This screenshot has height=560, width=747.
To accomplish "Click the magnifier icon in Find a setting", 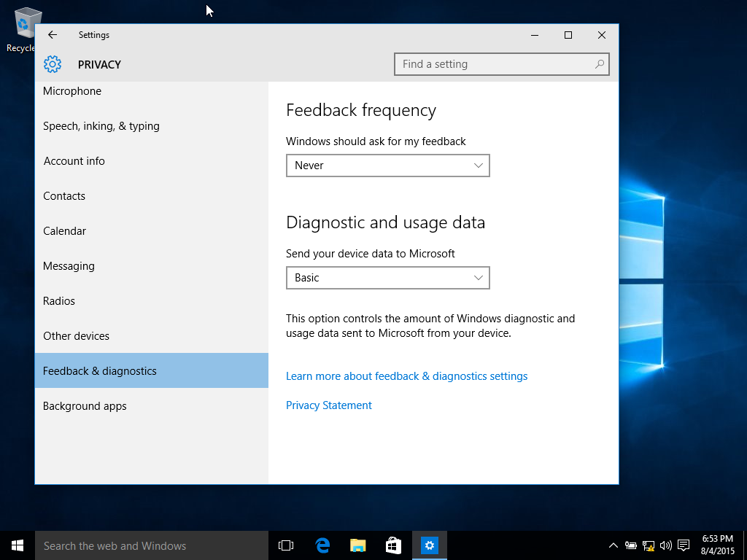I will tap(600, 64).
